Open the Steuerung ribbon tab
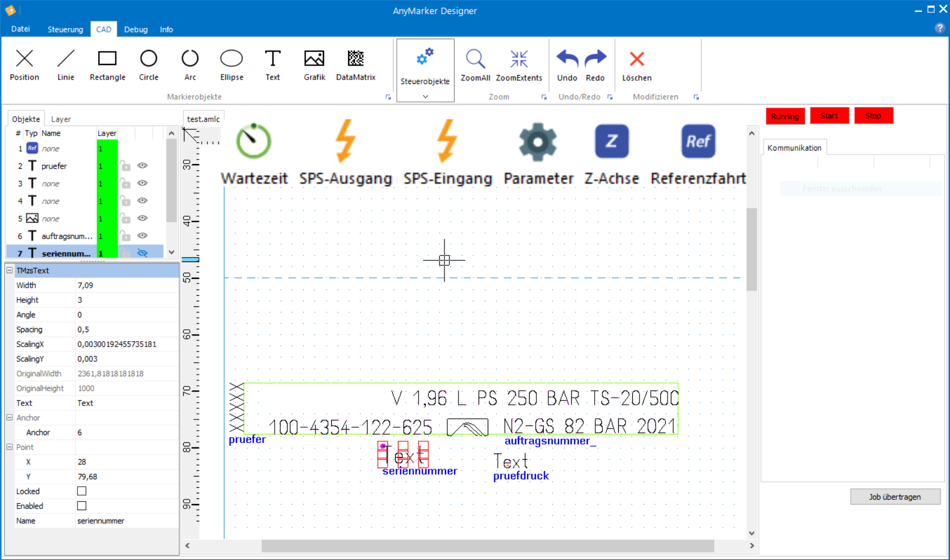Image resolution: width=950 pixels, height=560 pixels. point(65,29)
